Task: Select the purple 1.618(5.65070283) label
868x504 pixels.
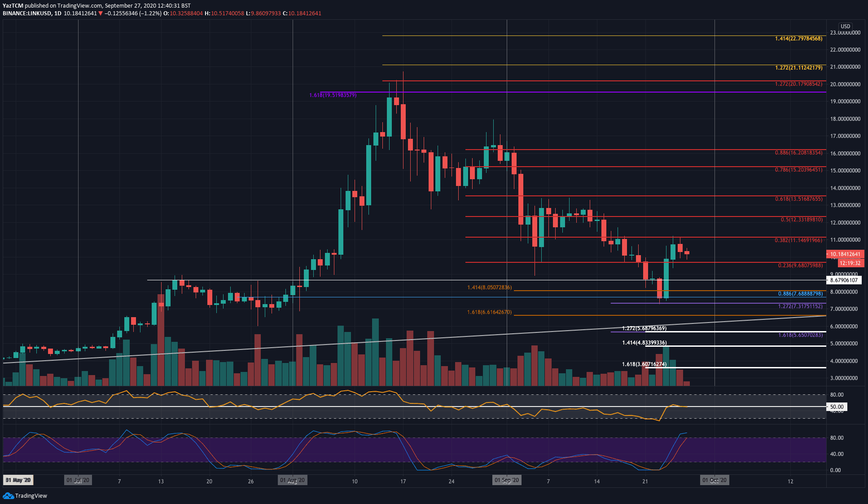Action: (x=800, y=335)
